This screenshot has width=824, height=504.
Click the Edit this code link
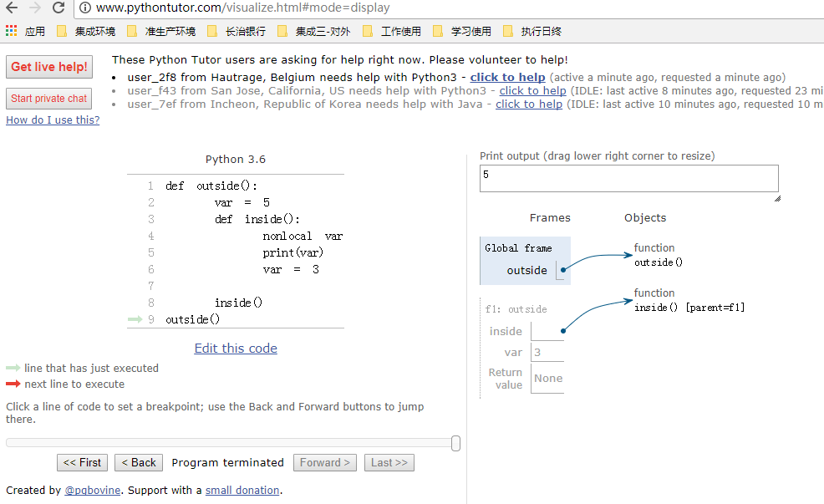236,349
